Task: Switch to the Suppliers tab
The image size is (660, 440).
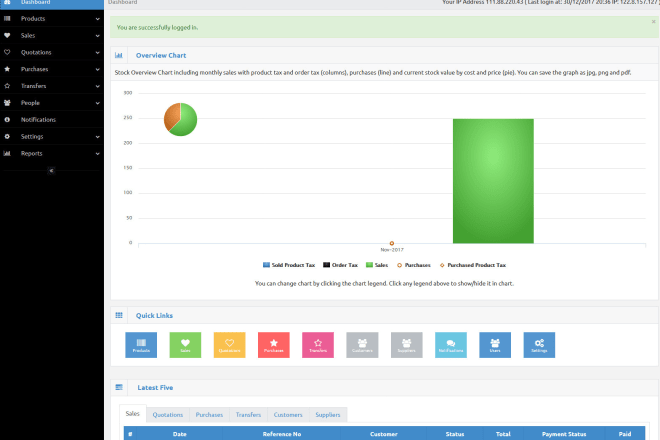Action: 328,415
